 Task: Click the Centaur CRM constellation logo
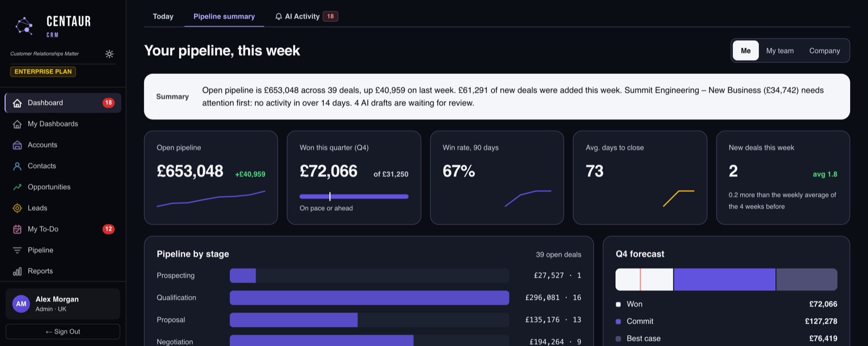click(24, 26)
